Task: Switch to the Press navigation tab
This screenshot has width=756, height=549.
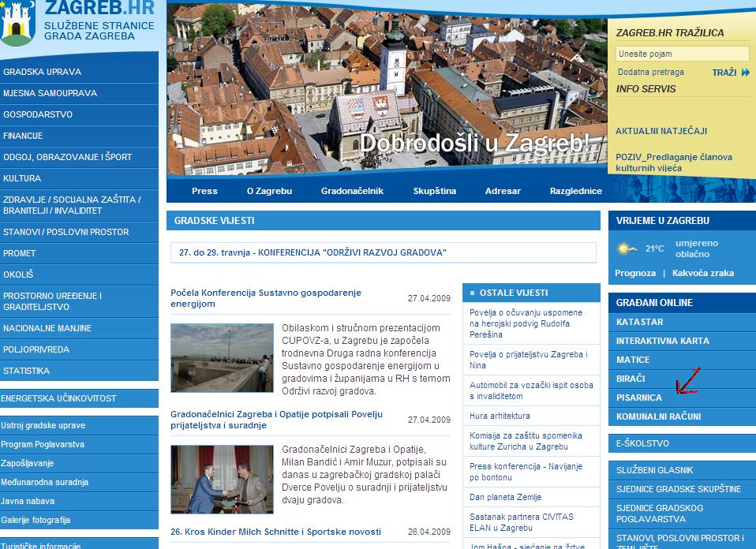Action: point(204,190)
